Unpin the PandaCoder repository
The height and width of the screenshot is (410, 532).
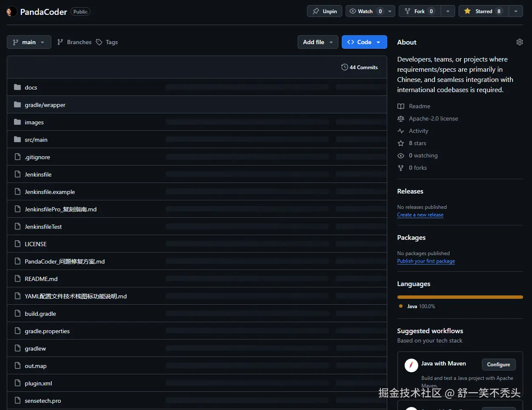pyautogui.click(x=325, y=11)
